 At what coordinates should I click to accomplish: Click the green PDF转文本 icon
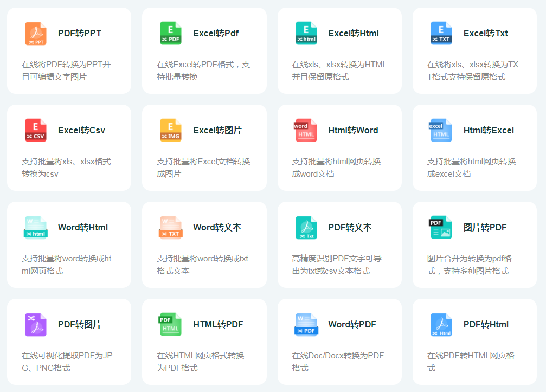[306, 228]
